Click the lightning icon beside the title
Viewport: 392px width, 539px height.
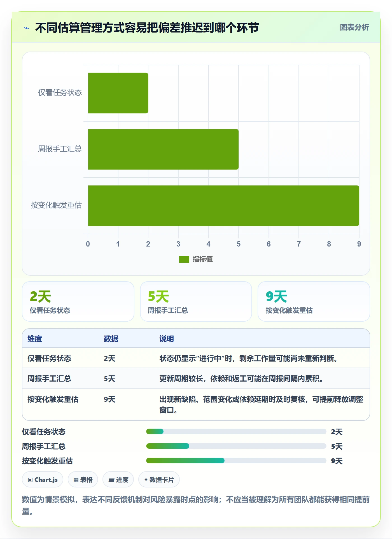[x=27, y=28]
